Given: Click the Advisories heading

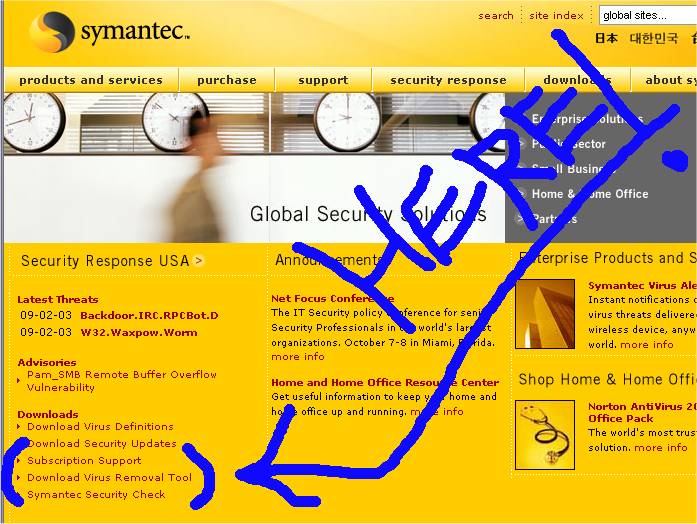Looking at the screenshot, I should tap(47, 363).
